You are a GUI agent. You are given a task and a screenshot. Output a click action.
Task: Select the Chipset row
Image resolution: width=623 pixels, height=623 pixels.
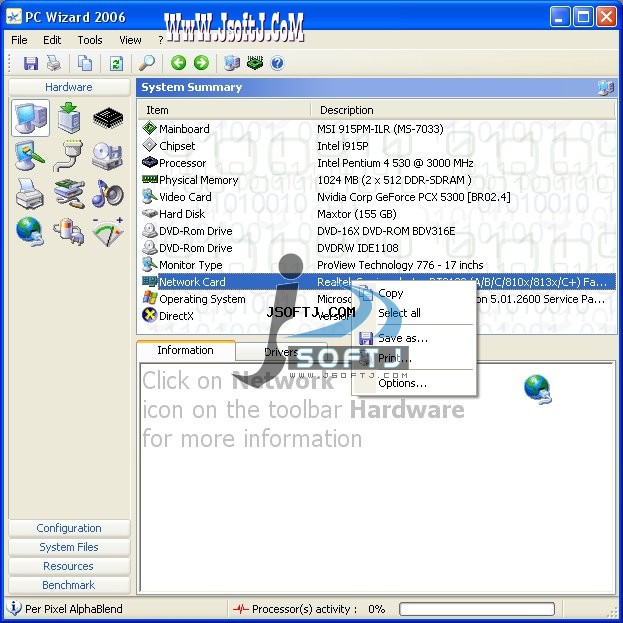click(377, 146)
